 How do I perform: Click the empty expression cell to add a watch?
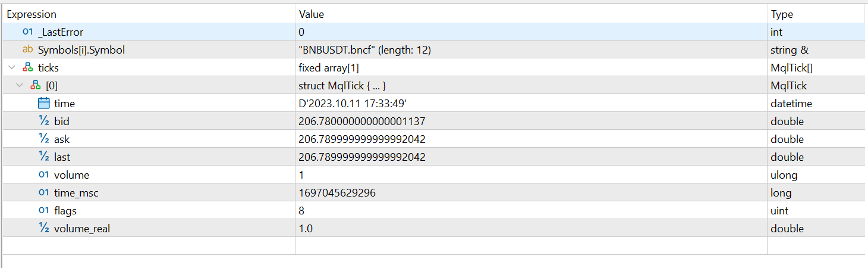[149, 246]
